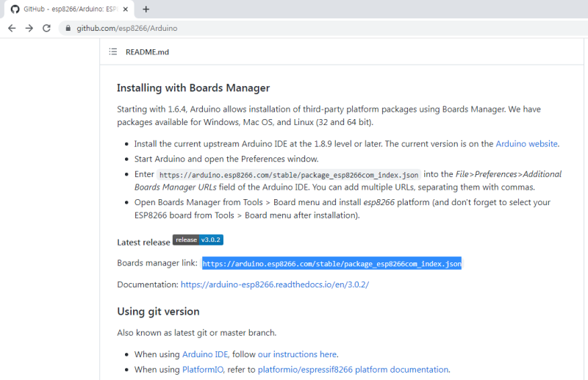Click the padlock site info icon
588x380 pixels.
pyautogui.click(x=68, y=28)
